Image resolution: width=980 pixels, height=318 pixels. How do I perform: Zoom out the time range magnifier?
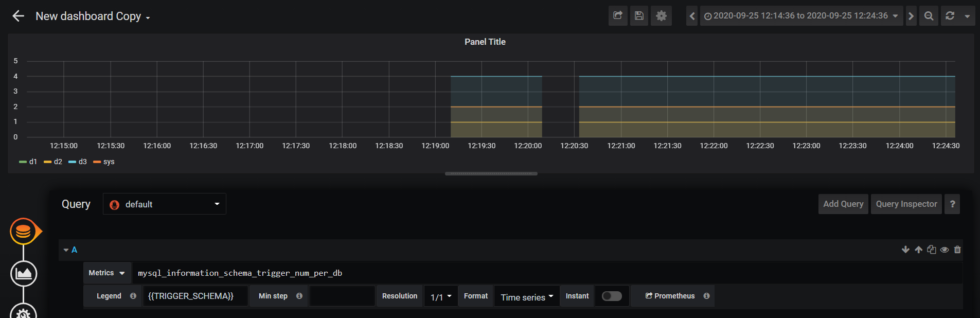(x=929, y=16)
